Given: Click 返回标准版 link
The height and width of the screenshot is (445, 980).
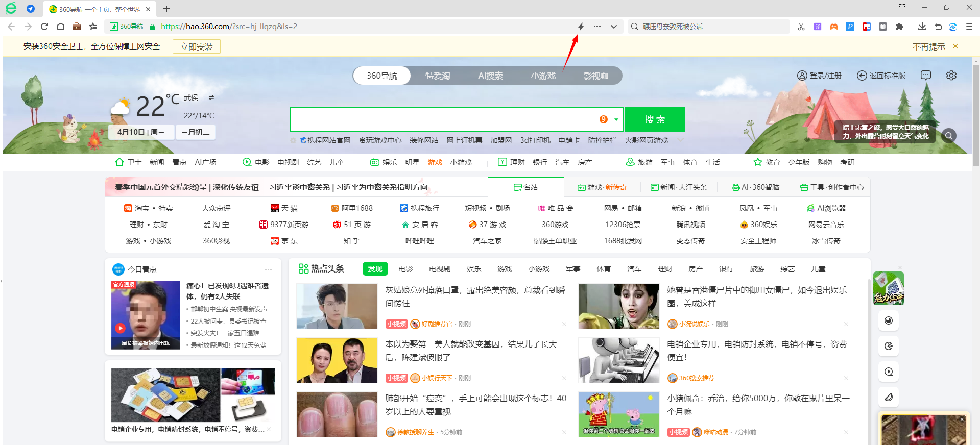Looking at the screenshot, I should (x=881, y=76).
